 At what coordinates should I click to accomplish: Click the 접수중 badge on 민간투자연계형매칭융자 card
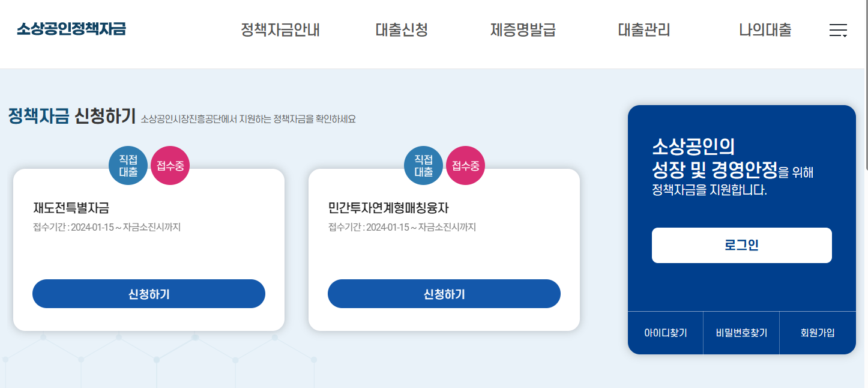click(465, 165)
